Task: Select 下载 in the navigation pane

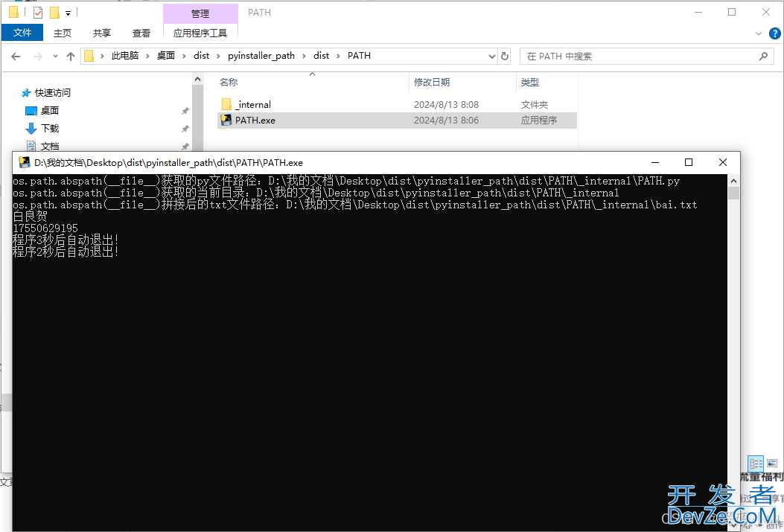Action: 49,129
